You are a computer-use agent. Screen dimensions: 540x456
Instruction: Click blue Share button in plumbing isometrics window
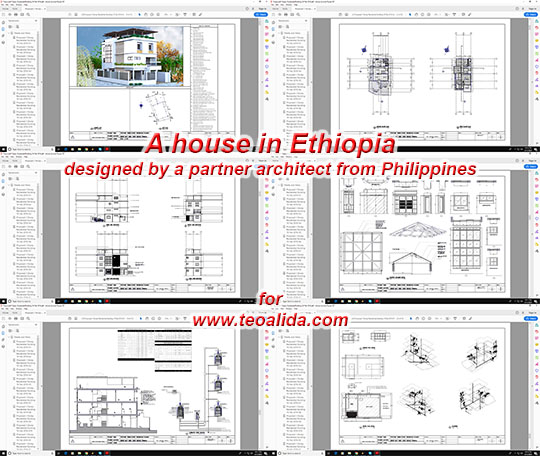(531, 319)
